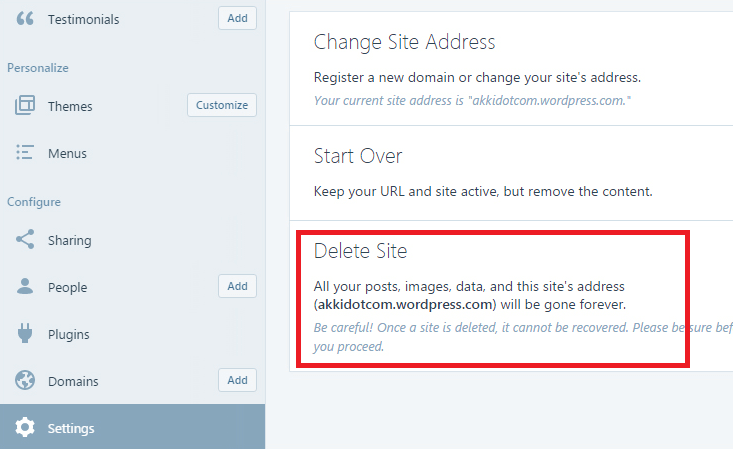The image size is (733, 449).
Task: Click the Configure section heading
Action: (x=34, y=202)
